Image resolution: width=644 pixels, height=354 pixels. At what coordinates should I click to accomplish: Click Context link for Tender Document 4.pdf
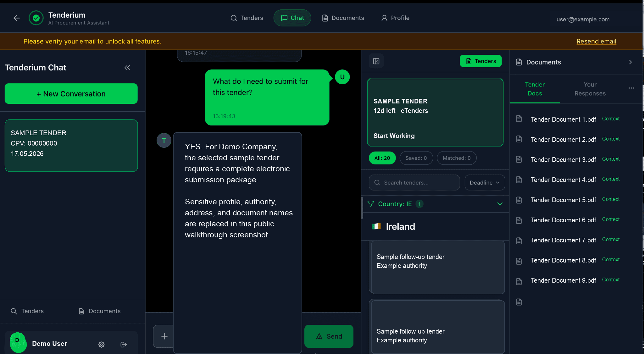tap(611, 179)
